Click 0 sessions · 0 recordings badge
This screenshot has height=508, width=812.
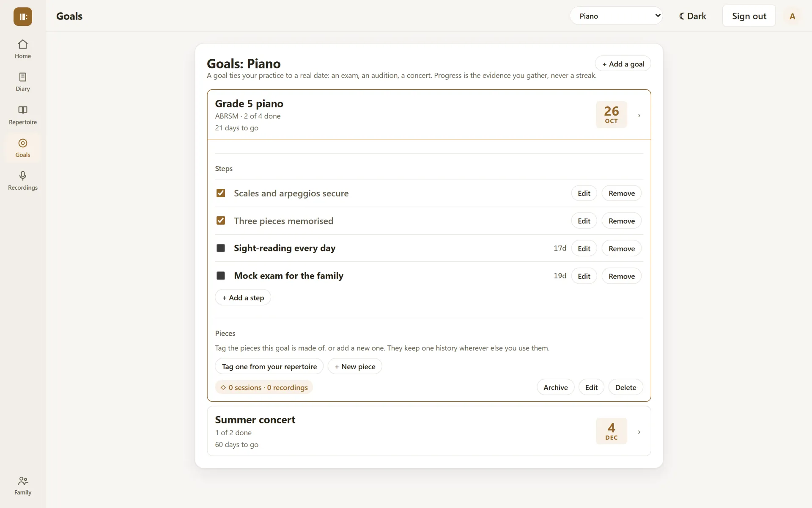coord(264,387)
